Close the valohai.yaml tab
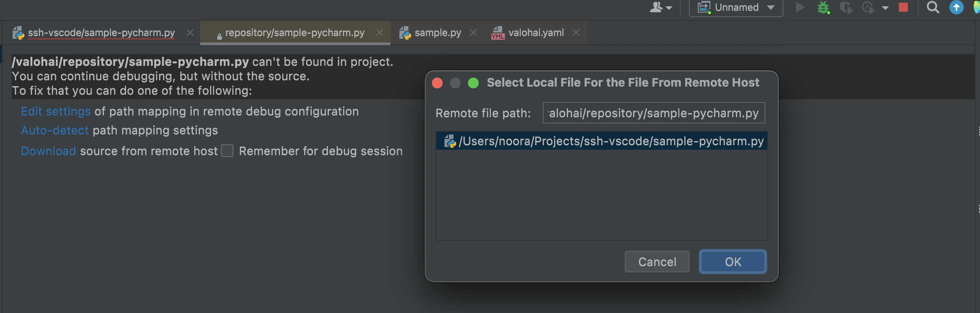The image size is (980, 313). click(576, 32)
